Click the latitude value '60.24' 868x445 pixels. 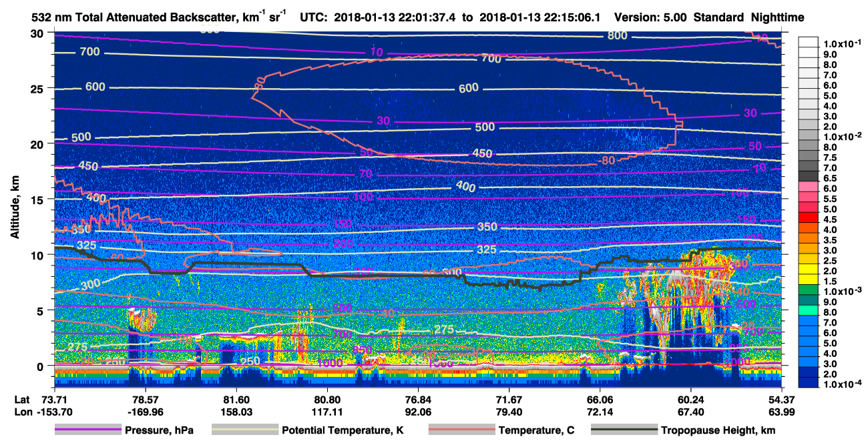(x=690, y=400)
